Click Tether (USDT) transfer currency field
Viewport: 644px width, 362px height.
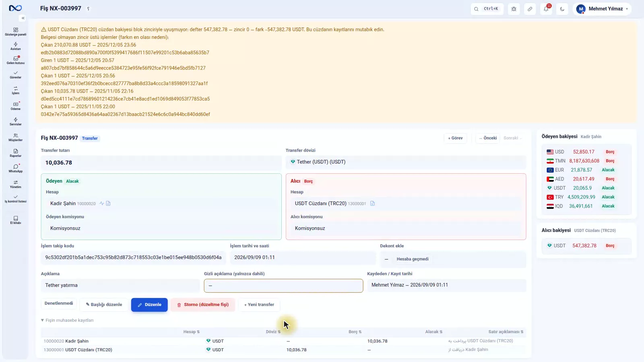[406, 162]
